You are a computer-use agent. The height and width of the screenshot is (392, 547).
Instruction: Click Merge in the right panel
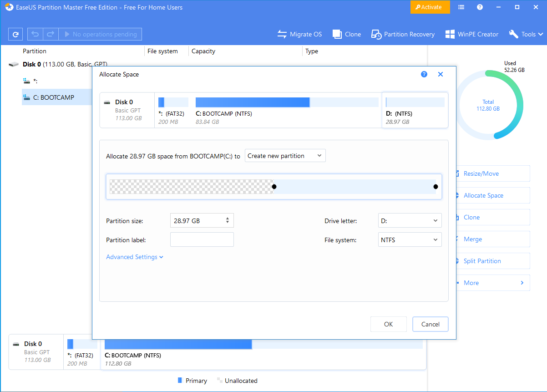tap(493, 239)
